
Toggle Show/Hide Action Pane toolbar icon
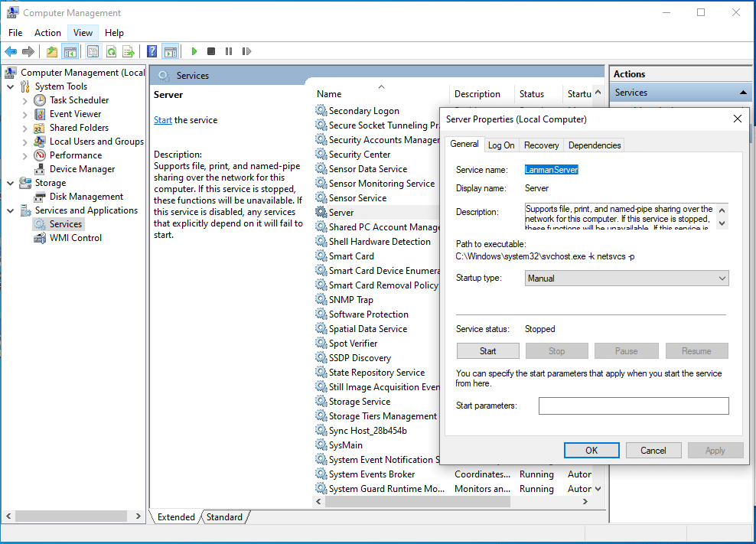tap(171, 51)
